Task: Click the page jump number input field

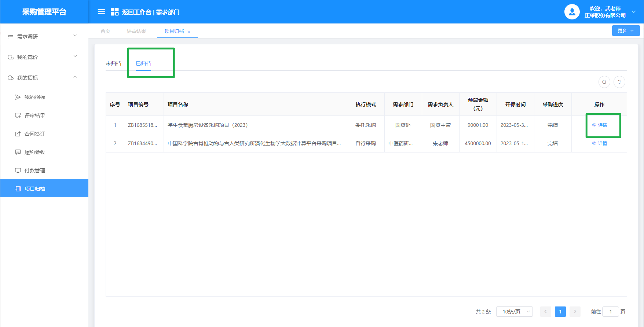Action: [x=611, y=312]
